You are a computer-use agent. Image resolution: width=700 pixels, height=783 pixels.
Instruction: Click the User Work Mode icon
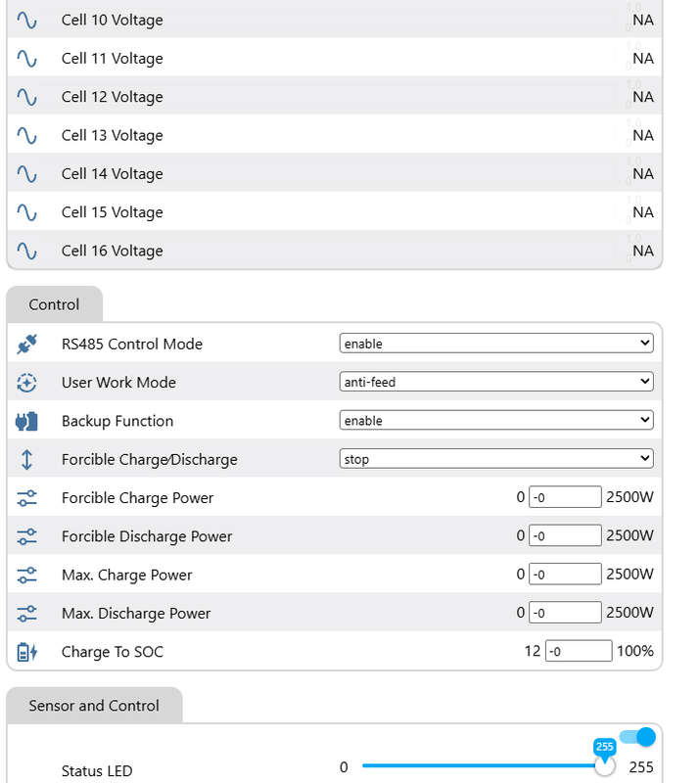[x=26, y=383]
